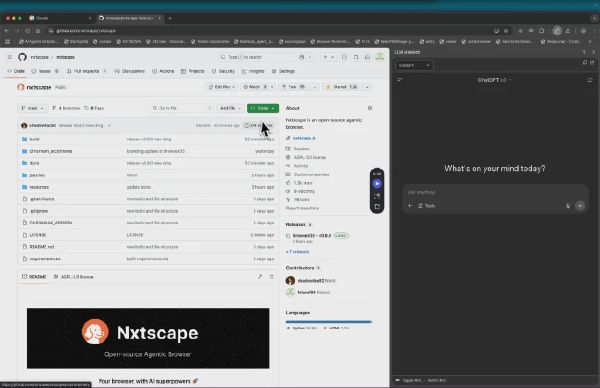Switch to the Issues tab
Viewport: 600px width, 388px height.
point(45,71)
